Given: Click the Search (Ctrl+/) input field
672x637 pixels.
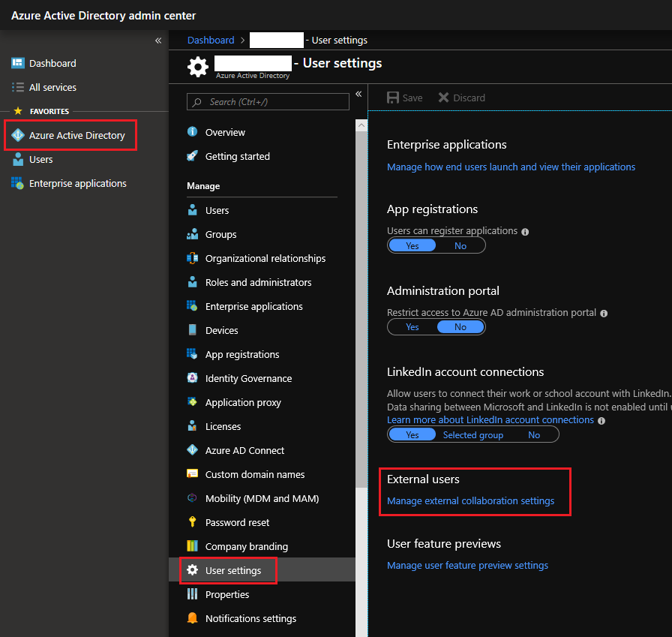Looking at the screenshot, I should pyautogui.click(x=268, y=102).
